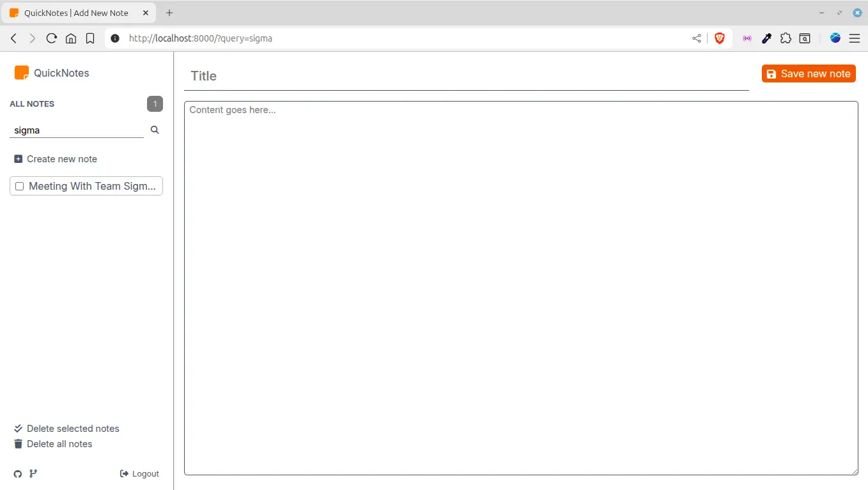The width and height of the screenshot is (868, 490).
Task: Click the trash icon next to Delete all notes
Action: pos(17,443)
